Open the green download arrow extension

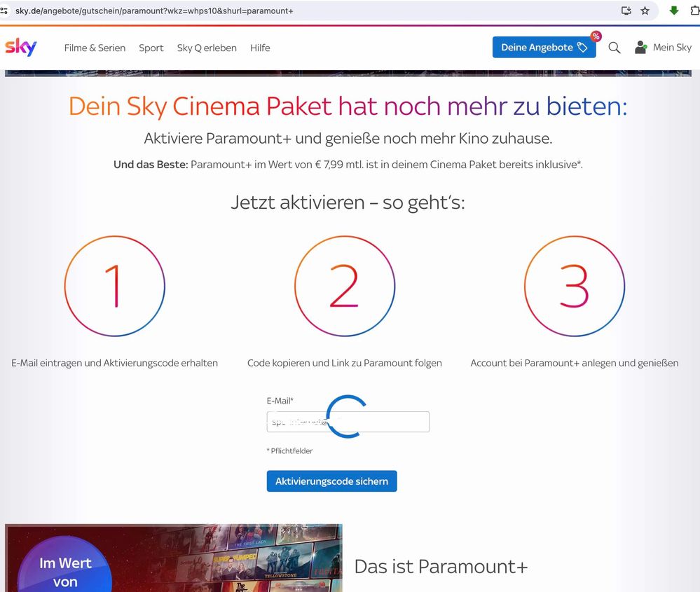tap(673, 11)
